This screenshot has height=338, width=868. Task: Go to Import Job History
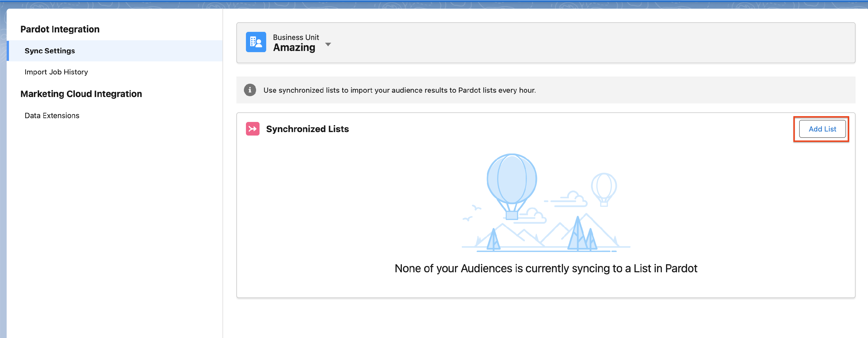(56, 72)
